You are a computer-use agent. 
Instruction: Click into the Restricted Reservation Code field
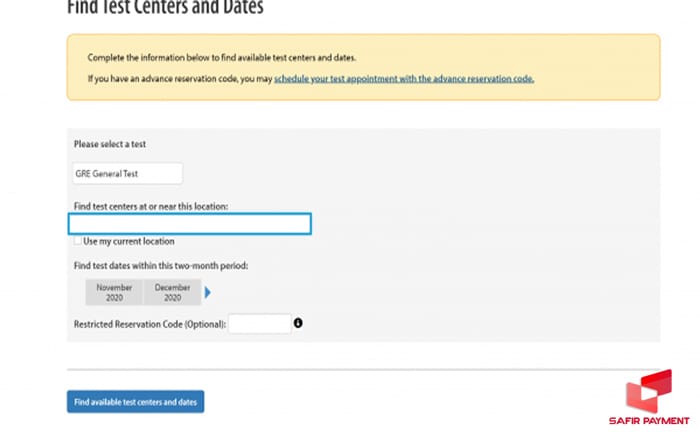click(x=259, y=324)
